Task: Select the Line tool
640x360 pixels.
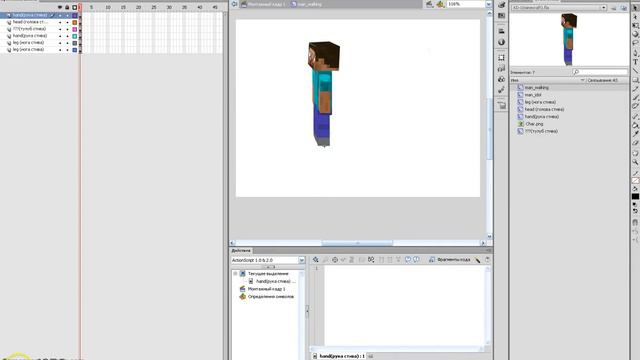Action: tap(636, 71)
